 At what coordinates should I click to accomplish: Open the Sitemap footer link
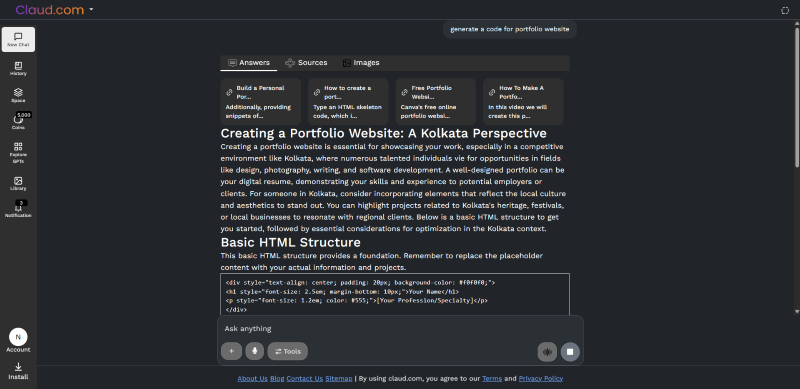point(339,378)
